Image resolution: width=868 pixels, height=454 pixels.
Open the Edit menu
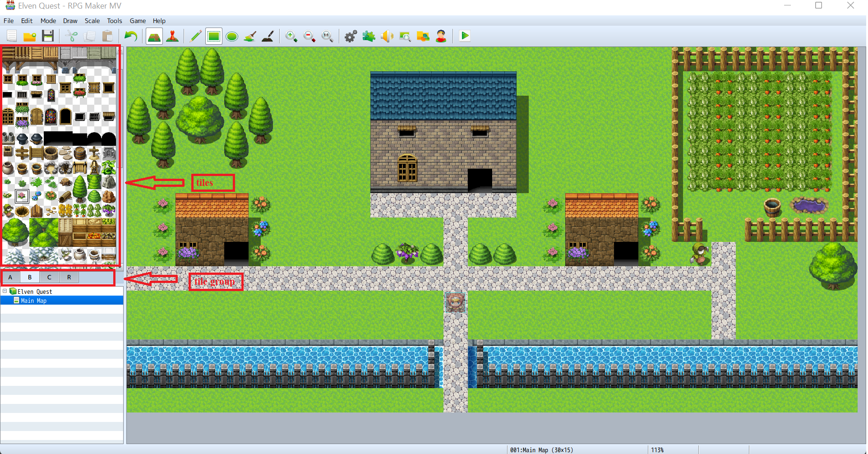(x=27, y=21)
